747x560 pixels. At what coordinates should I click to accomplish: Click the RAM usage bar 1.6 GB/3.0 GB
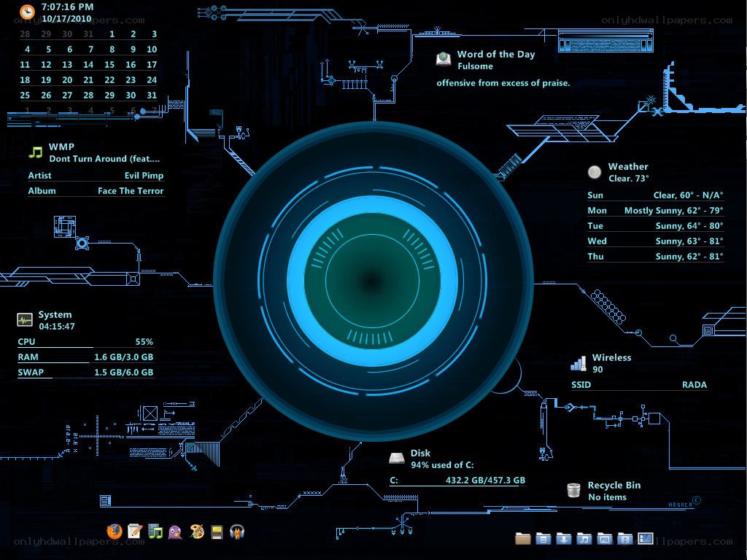point(85,357)
